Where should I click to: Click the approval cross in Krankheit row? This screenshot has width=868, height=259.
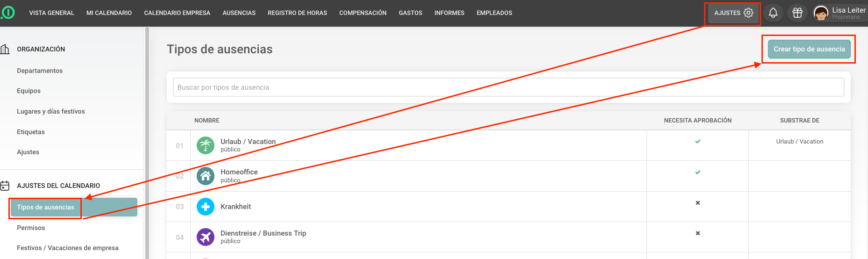pos(697,202)
